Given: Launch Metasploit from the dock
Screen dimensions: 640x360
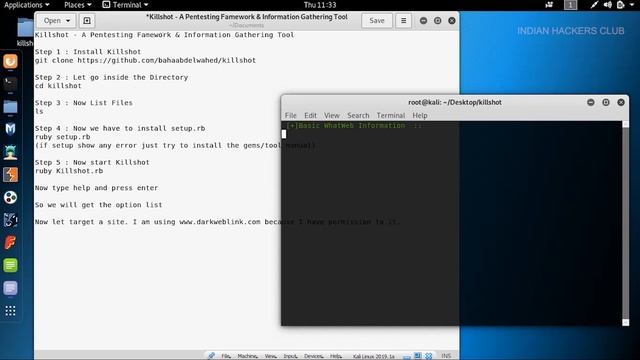Looking at the screenshot, I should point(10,129).
